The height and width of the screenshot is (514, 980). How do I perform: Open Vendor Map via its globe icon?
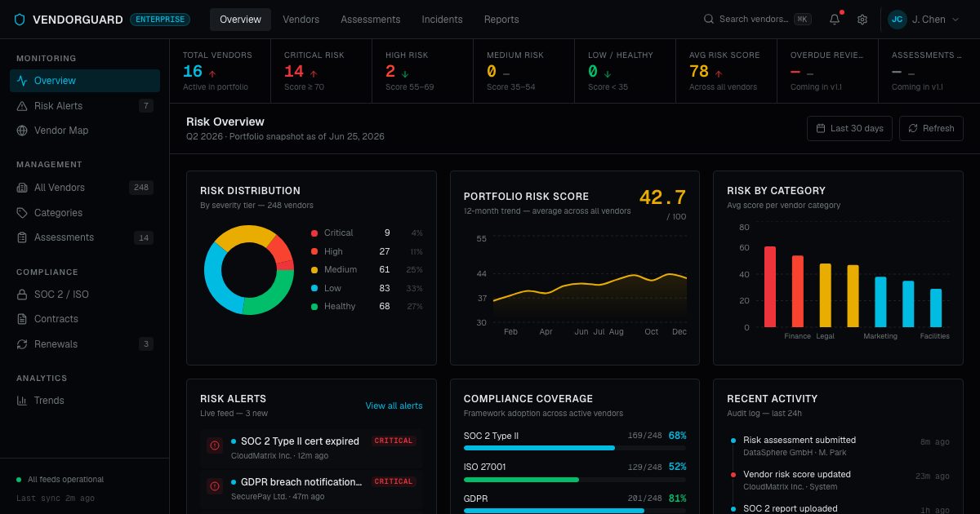(x=22, y=131)
